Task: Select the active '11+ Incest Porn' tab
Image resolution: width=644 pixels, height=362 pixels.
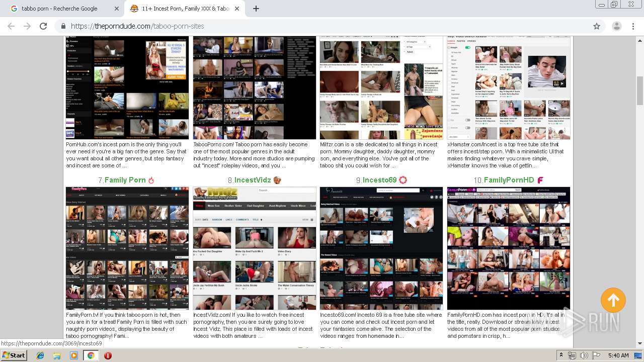Action: point(184,9)
